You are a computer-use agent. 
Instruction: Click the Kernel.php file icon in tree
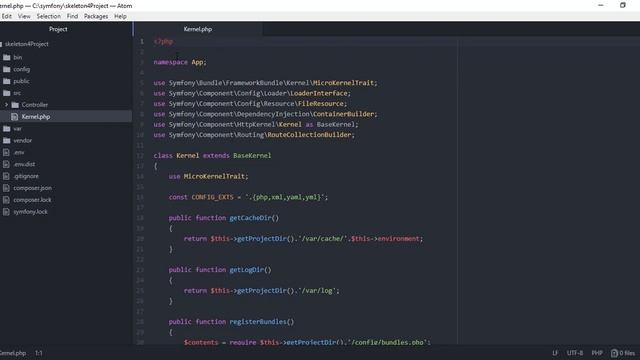click(15, 117)
